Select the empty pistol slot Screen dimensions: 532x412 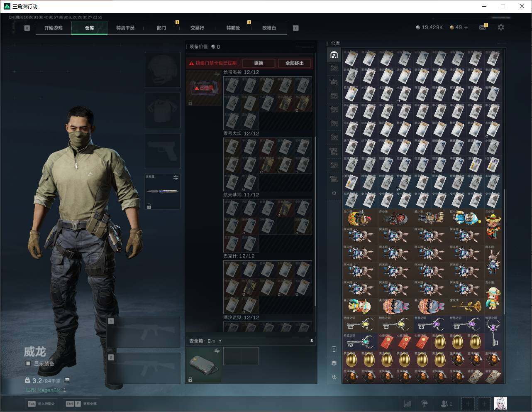pyautogui.click(x=162, y=151)
